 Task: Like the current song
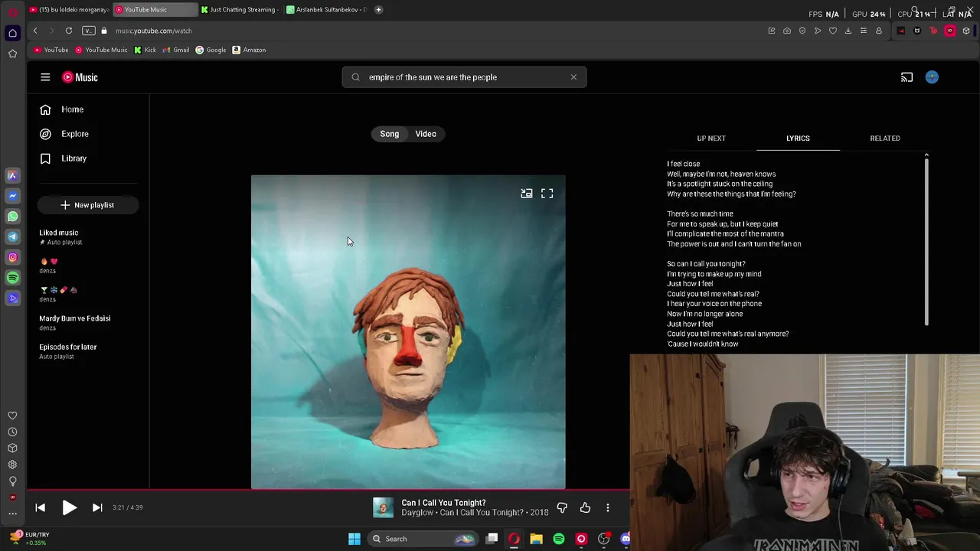(x=585, y=507)
